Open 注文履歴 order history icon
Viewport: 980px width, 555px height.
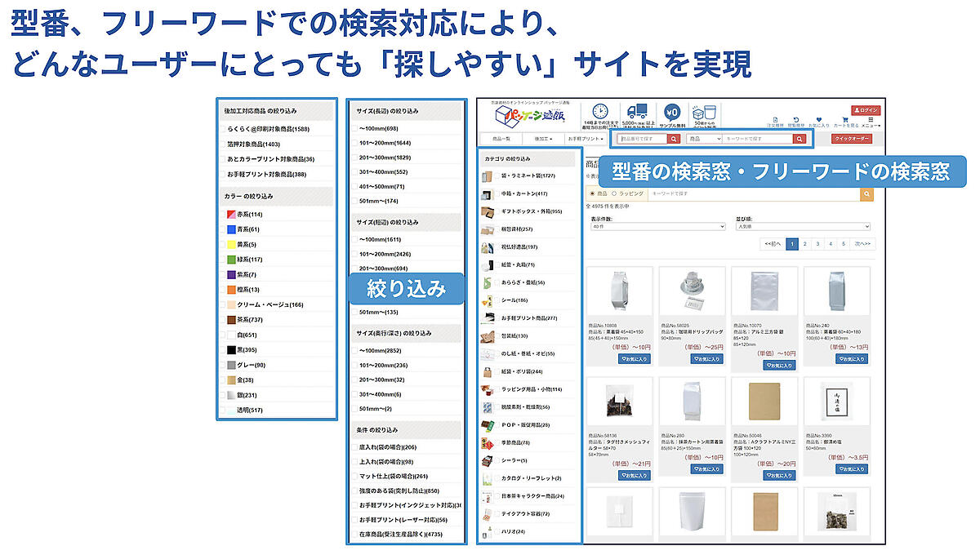[x=775, y=121]
